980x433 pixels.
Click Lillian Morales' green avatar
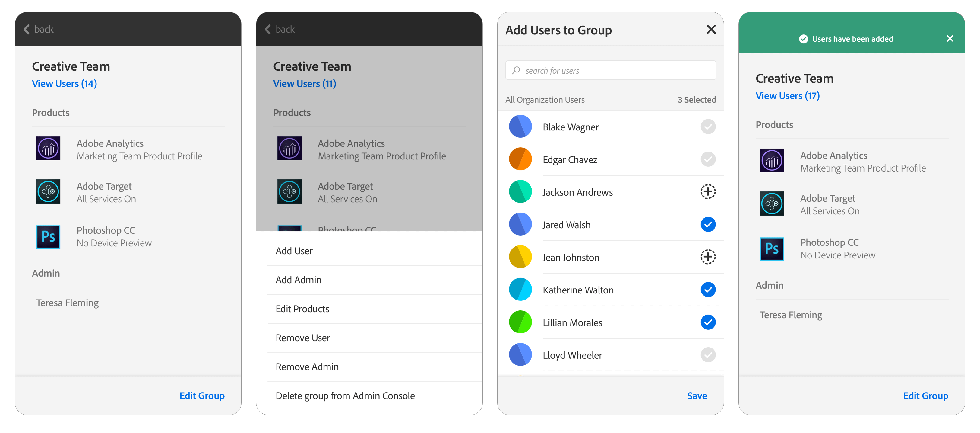tap(520, 322)
